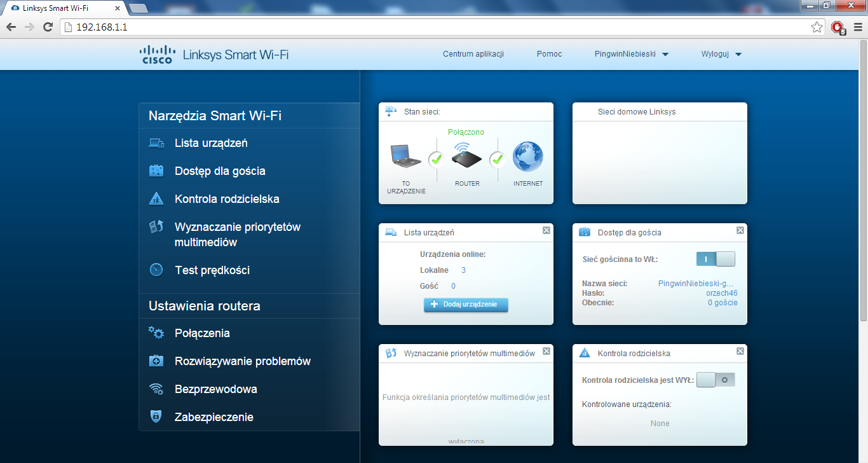The height and width of the screenshot is (463, 868).
Task: Click the Internet globe icon
Action: [x=528, y=156]
